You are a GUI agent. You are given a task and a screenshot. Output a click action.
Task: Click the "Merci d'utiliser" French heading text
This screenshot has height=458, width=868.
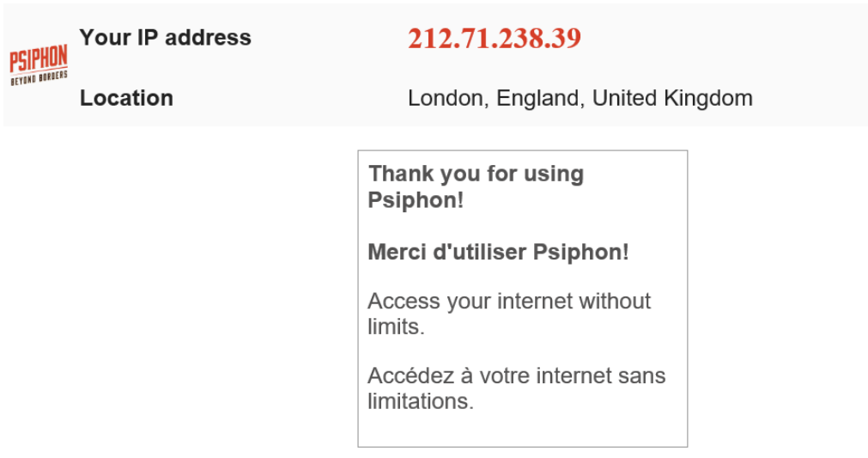click(x=447, y=252)
